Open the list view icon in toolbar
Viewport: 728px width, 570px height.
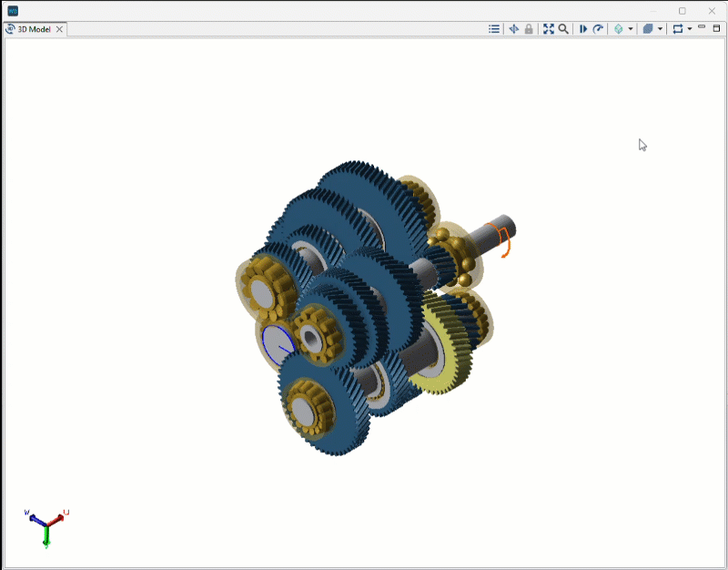point(494,29)
